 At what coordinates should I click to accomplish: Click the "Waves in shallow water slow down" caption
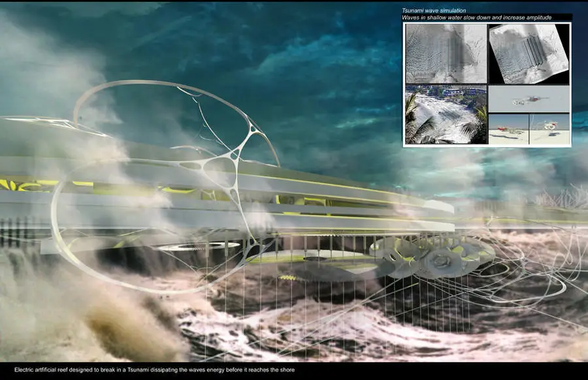click(477, 17)
